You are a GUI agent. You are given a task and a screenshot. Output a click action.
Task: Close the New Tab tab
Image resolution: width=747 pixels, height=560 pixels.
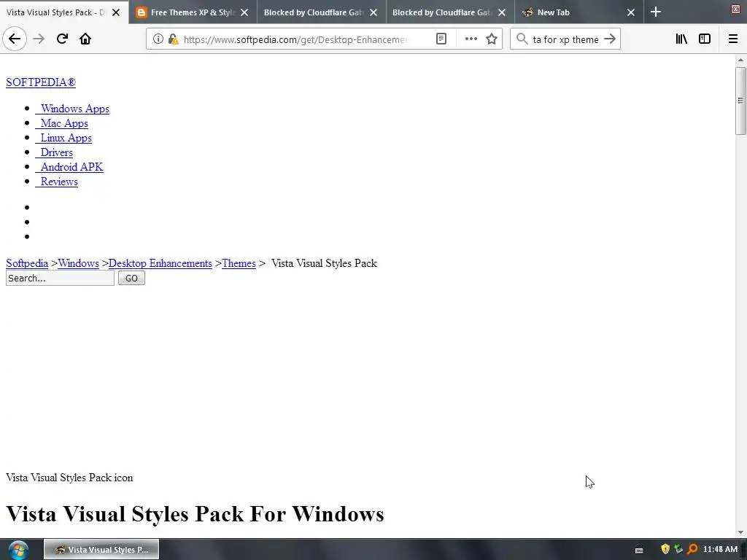coord(631,12)
